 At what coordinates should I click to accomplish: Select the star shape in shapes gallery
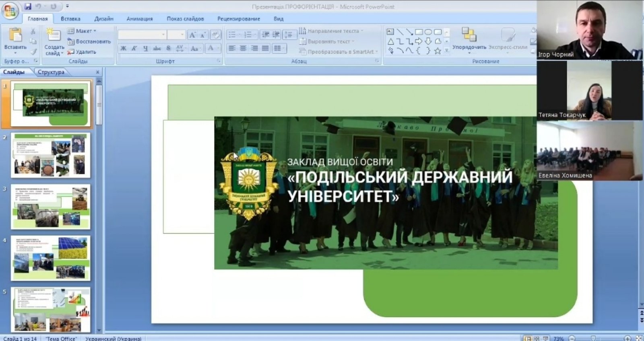438,51
